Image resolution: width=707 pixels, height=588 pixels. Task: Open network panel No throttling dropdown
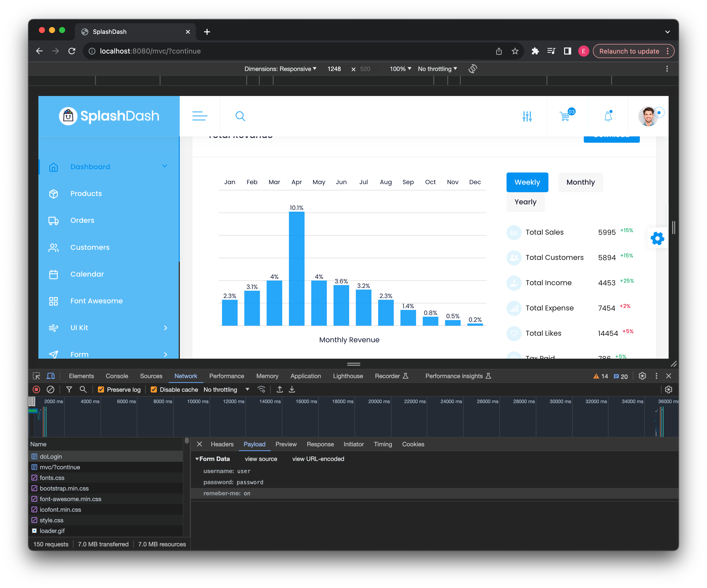point(226,390)
